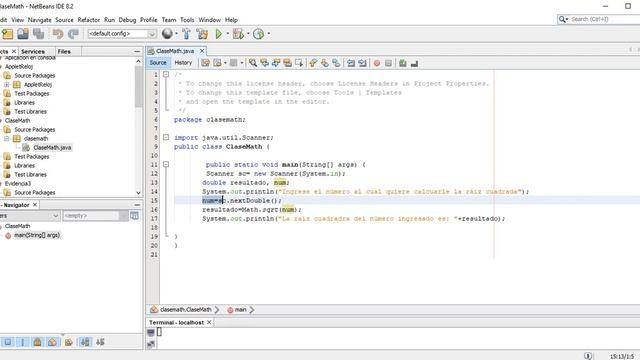Select main(String[] args) in Navigator

37,235
